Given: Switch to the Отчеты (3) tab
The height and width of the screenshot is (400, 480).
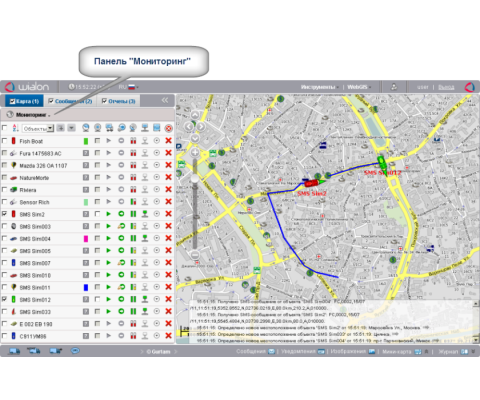Looking at the screenshot, I should click(119, 101).
